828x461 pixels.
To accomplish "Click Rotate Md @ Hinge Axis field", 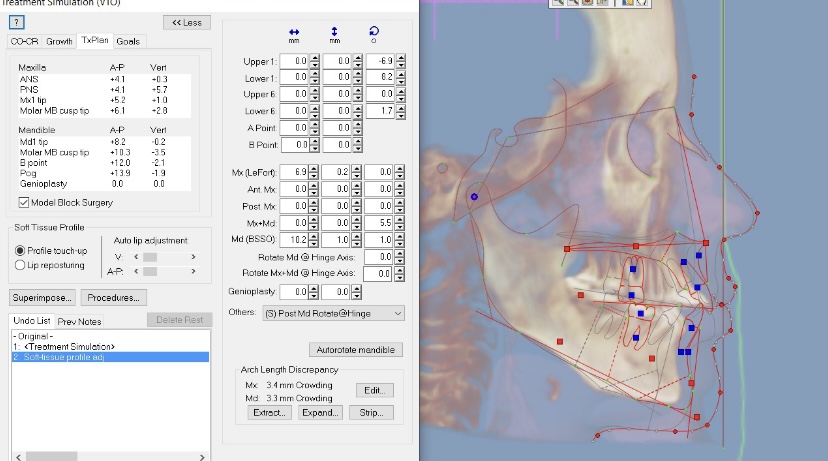I will point(379,257).
